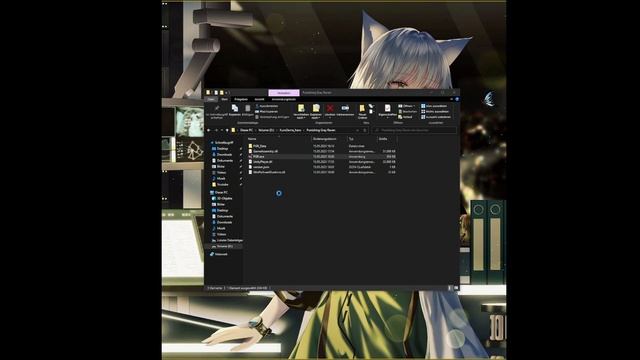Open the Datei menu tab
The width and height of the screenshot is (640, 360).
click(x=211, y=99)
